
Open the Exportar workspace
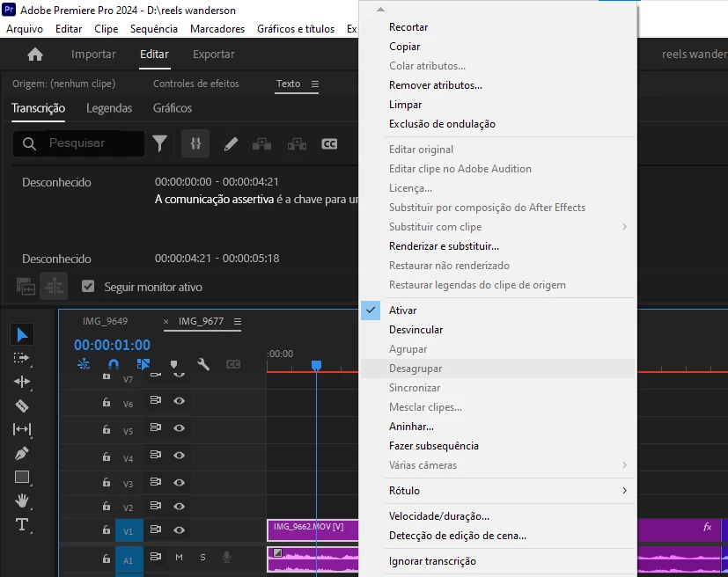(214, 55)
